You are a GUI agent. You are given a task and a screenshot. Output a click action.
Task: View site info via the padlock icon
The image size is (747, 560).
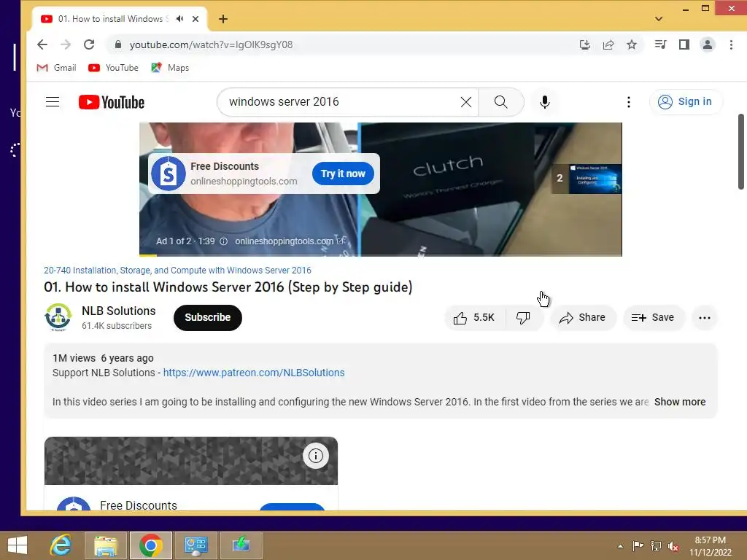pos(118,44)
